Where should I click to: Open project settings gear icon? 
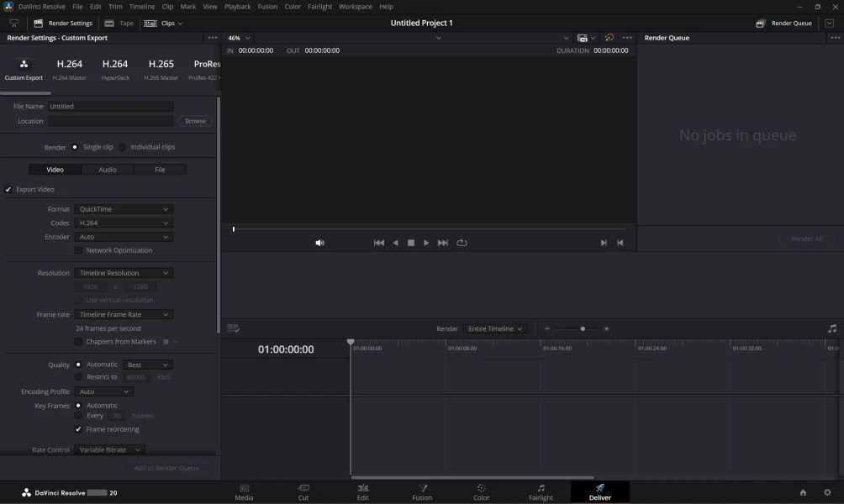(x=827, y=492)
